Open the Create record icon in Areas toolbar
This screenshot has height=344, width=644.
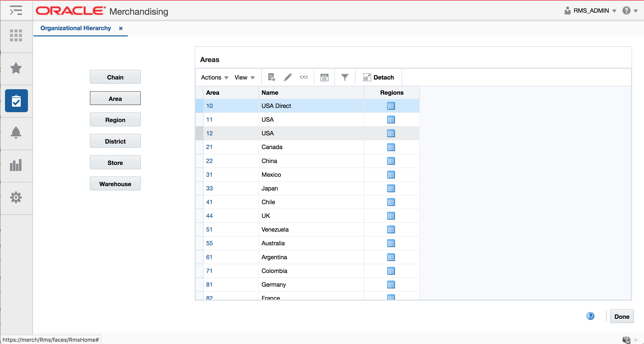pos(271,77)
